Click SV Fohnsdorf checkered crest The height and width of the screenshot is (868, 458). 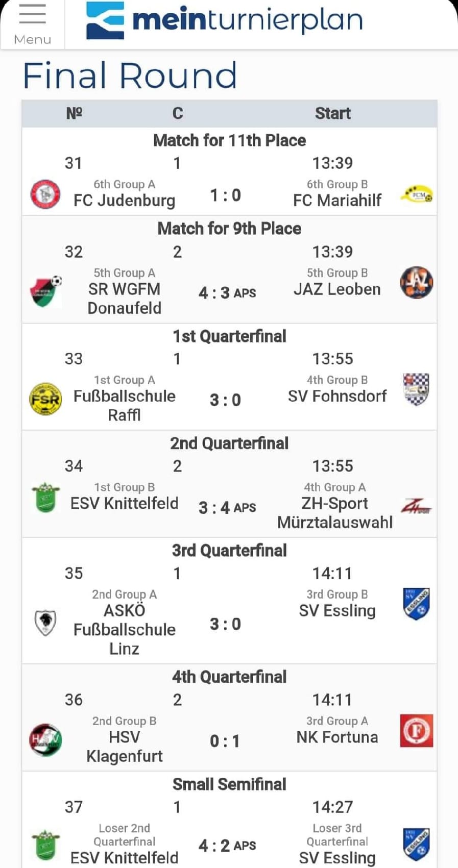pos(417,389)
